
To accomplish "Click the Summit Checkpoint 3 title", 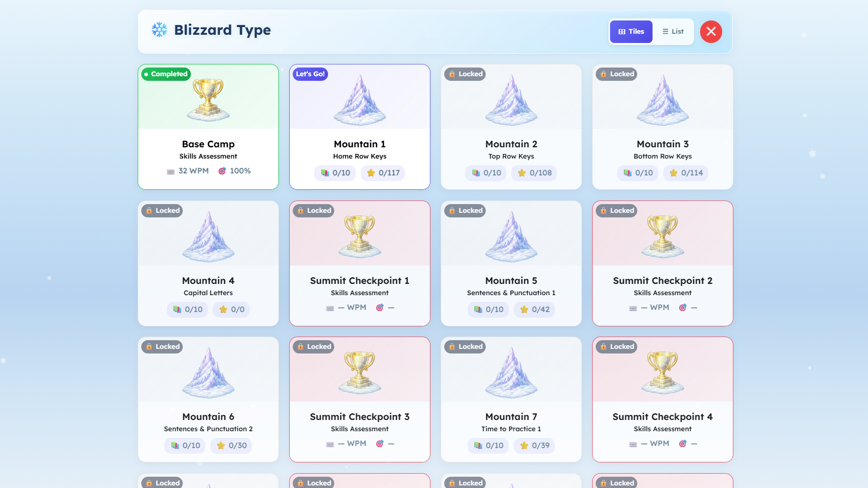I will [360, 417].
